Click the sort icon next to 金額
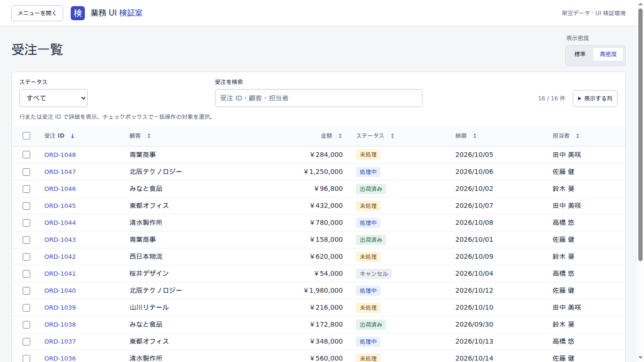 click(x=340, y=136)
